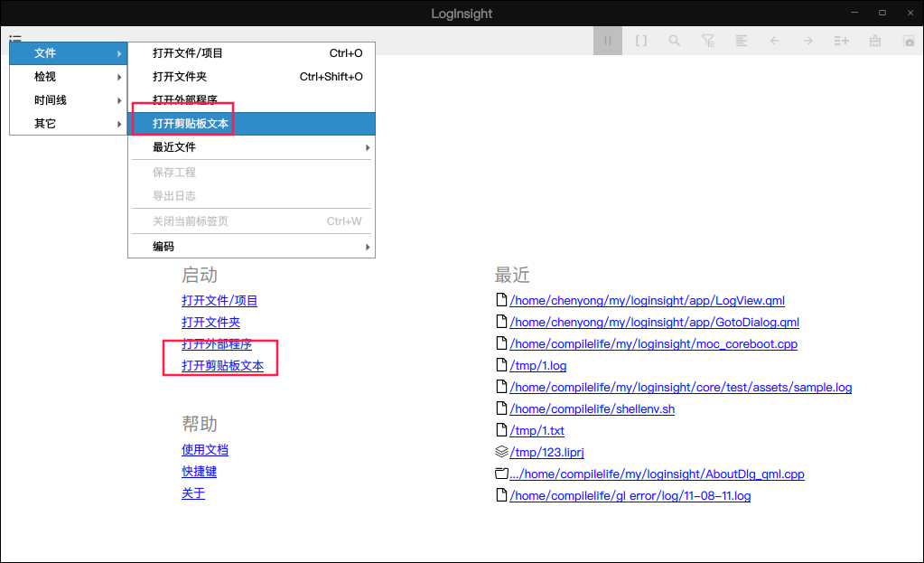924x563 pixels.
Task: Expand the 最近文件 submenu
Action: [252, 147]
